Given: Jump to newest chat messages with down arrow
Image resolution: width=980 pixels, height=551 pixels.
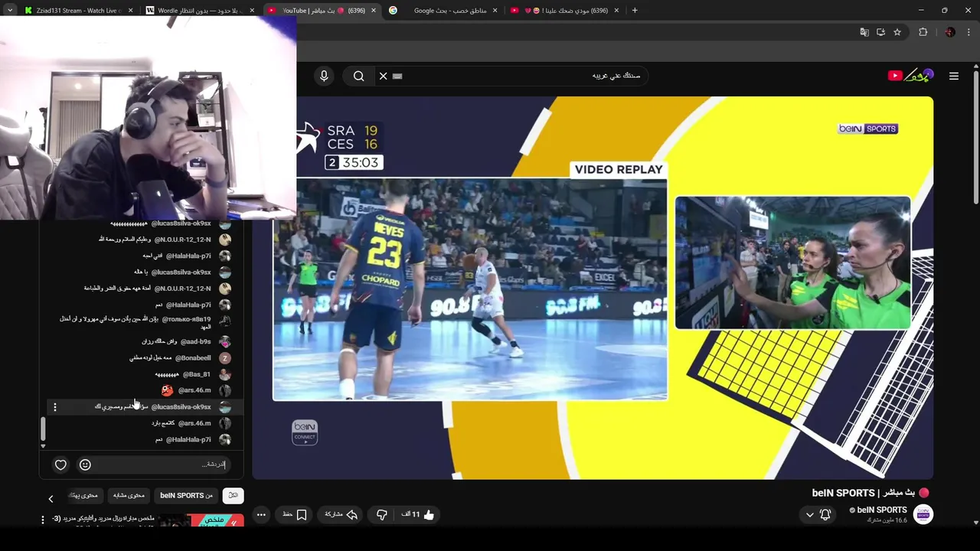Looking at the screenshot, I should [43, 445].
